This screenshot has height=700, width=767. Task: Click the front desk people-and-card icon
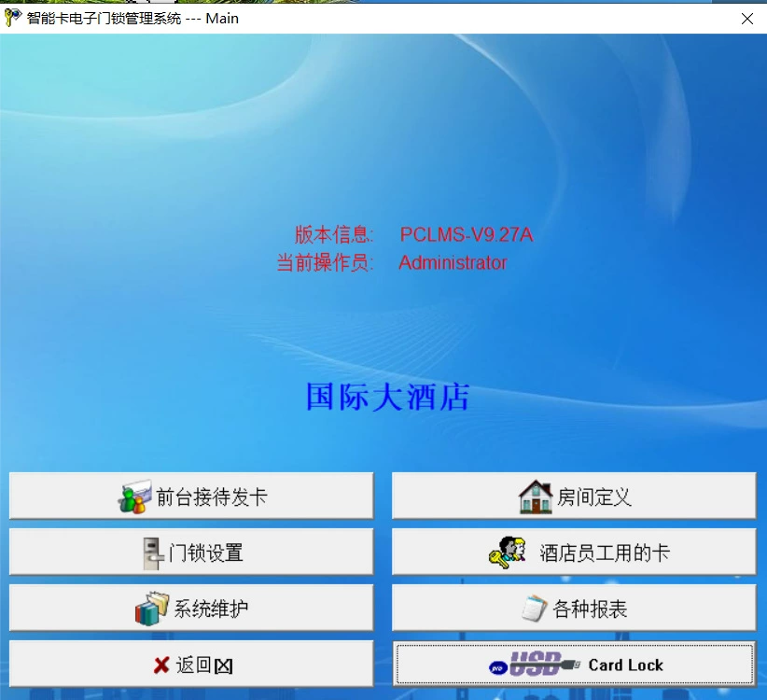point(134,497)
